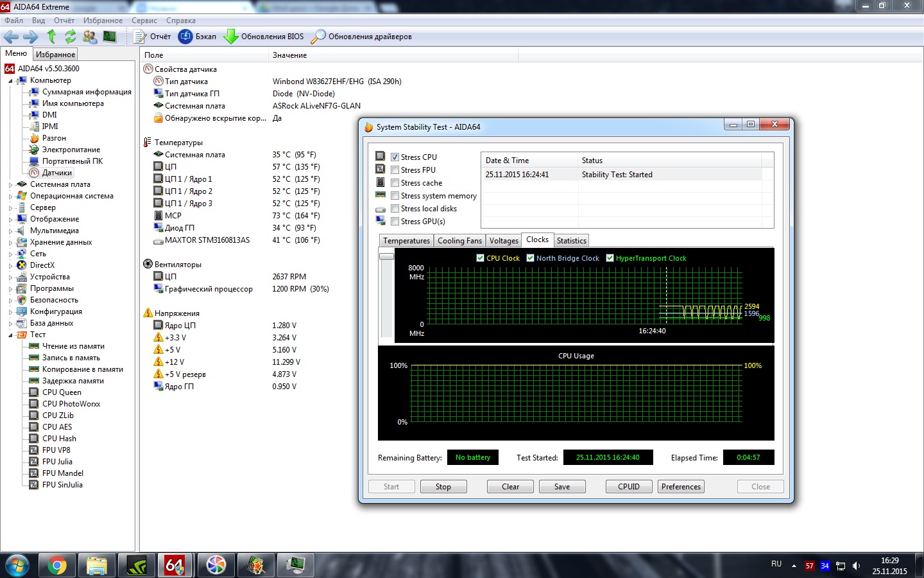Select the Датчики sensor item in tree
The image size is (924, 578).
coord(57,173)
